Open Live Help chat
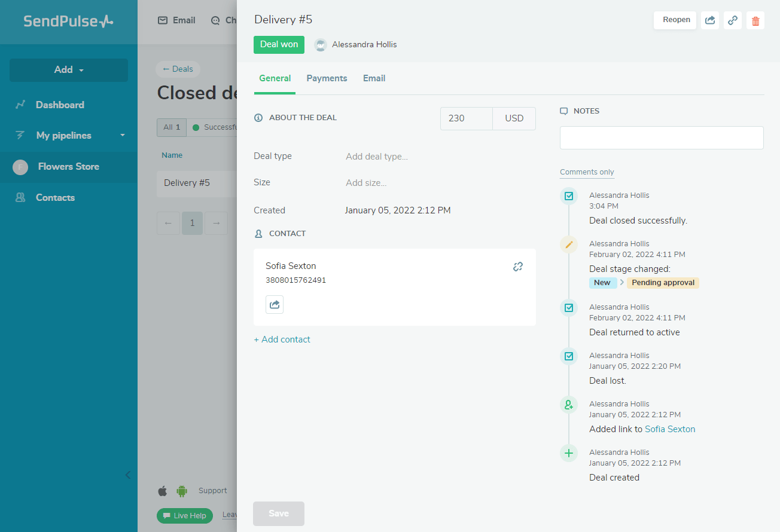 click(x=185, y=516)
